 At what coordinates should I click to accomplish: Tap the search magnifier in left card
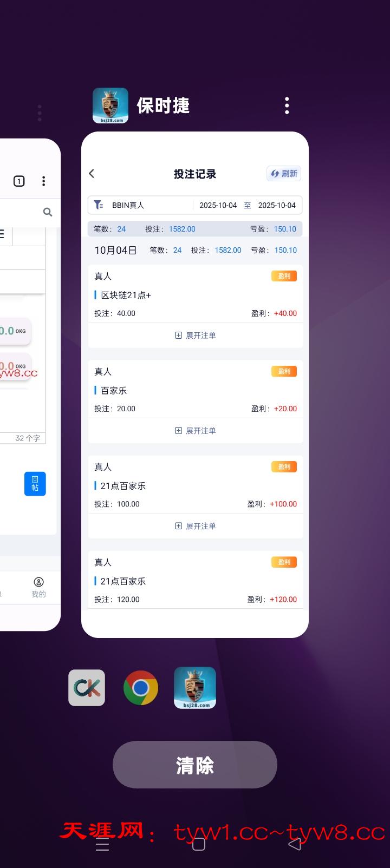(x=48, y=212)
